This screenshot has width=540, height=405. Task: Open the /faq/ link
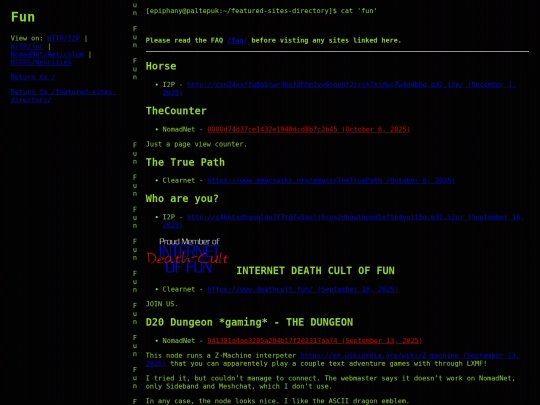[x=237, y=41]
